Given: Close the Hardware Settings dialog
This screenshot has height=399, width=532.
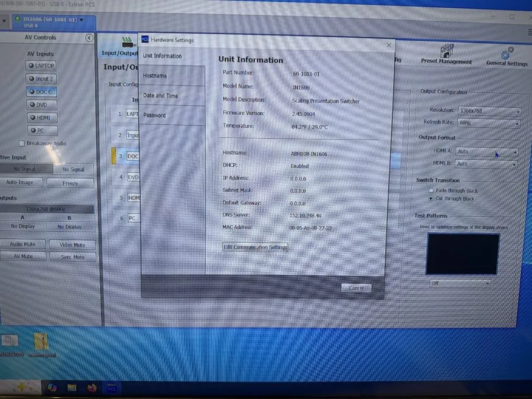Looking at the screenshot, I should click(x=389, y=45).
